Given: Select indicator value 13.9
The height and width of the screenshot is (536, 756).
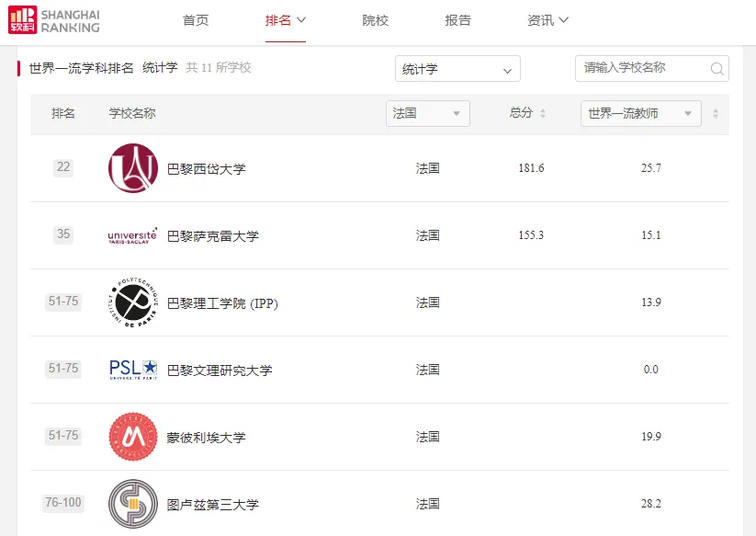Looking at the screenshot, I should tap(651, 302).
